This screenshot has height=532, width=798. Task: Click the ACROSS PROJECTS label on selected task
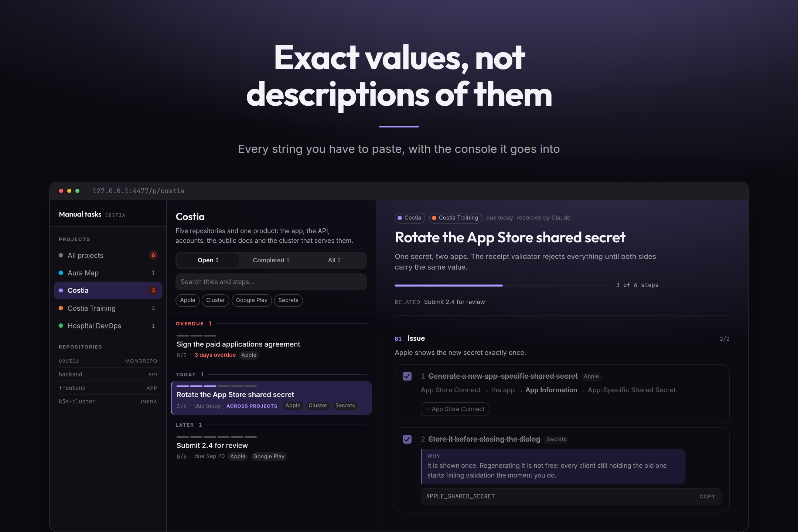coord(252,406)
